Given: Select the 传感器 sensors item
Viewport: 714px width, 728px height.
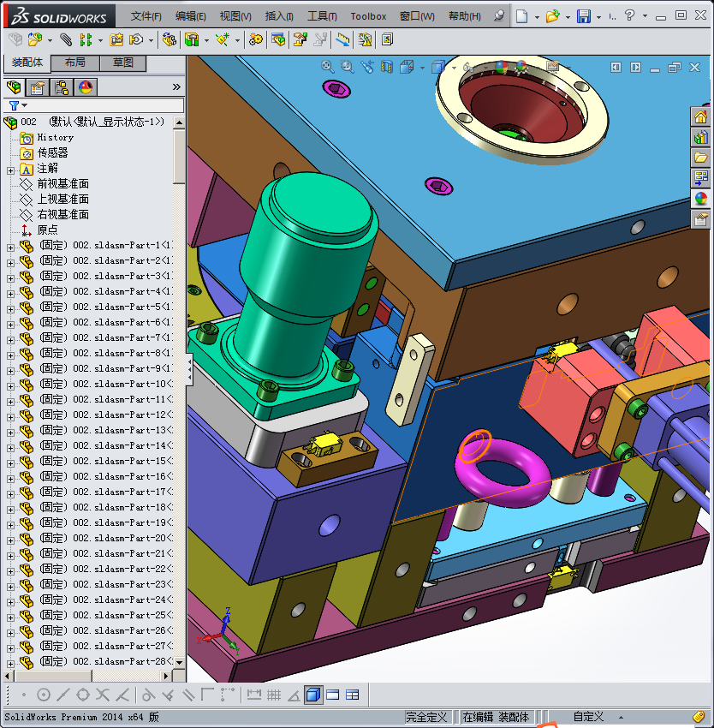Looking at the screenshot, I should point(52,152).
